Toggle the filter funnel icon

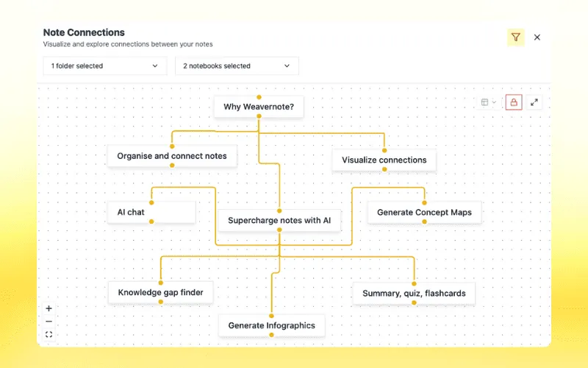[516, 38]
